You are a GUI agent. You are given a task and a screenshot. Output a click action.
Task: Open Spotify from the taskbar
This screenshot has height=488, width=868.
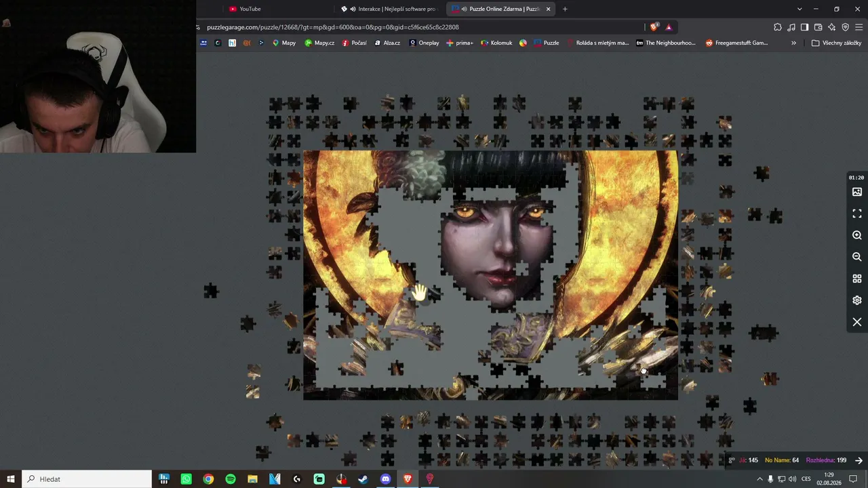tap(231, 479)
